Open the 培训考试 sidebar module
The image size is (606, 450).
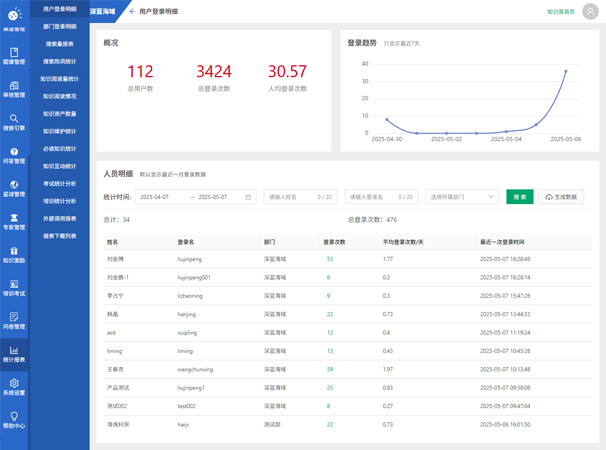[x=14, y=288]
